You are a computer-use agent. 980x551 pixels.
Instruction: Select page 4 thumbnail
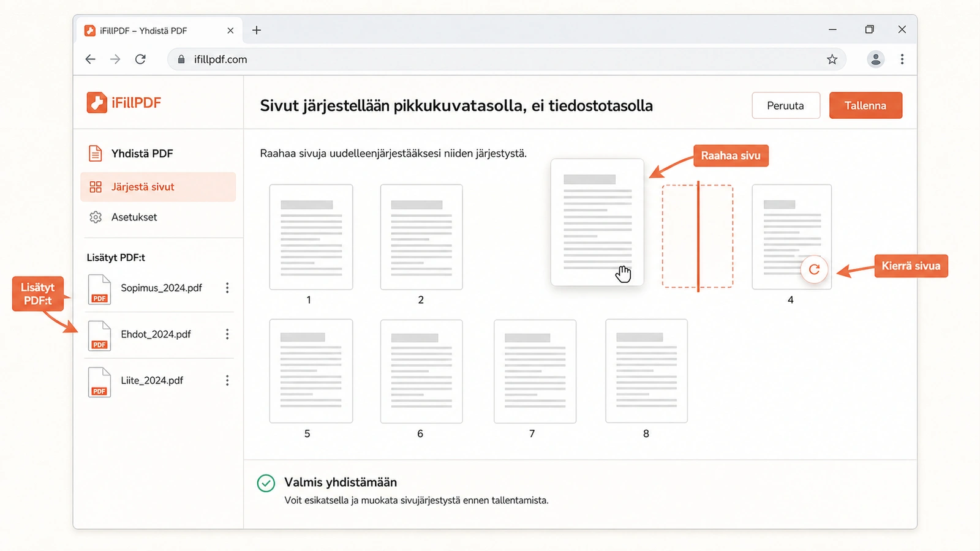coord(791,237)
